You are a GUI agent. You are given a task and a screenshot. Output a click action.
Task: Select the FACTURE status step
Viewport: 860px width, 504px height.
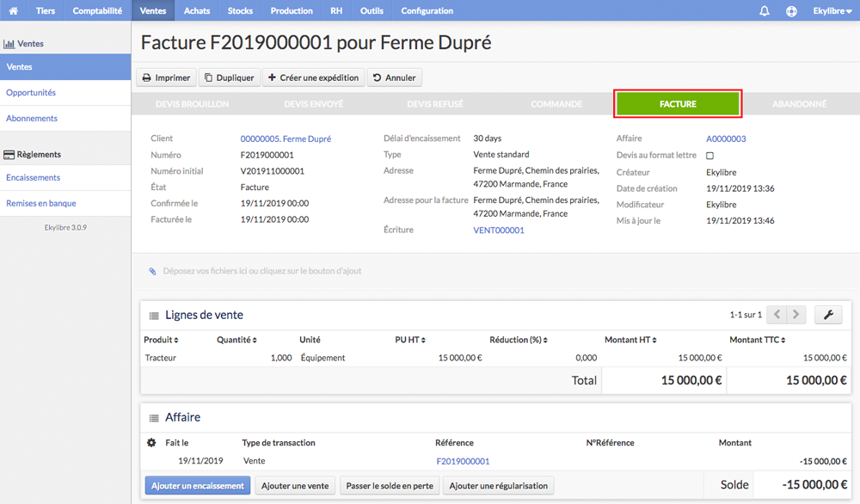[678, 104]
